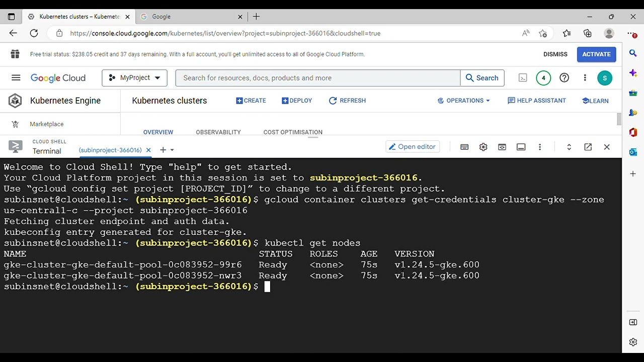Expand the OPERATIONS dropdown
Screen dimensions: 644x362
[463, 101]
